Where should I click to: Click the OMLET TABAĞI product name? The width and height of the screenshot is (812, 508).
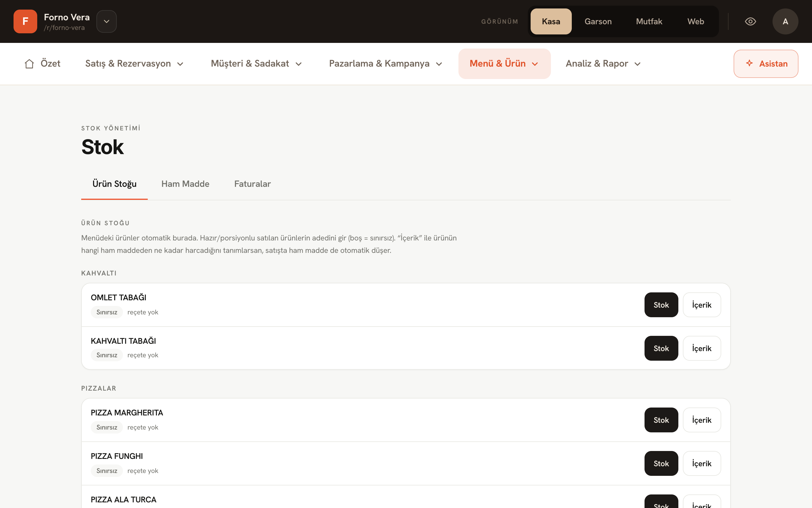point(118,297)
